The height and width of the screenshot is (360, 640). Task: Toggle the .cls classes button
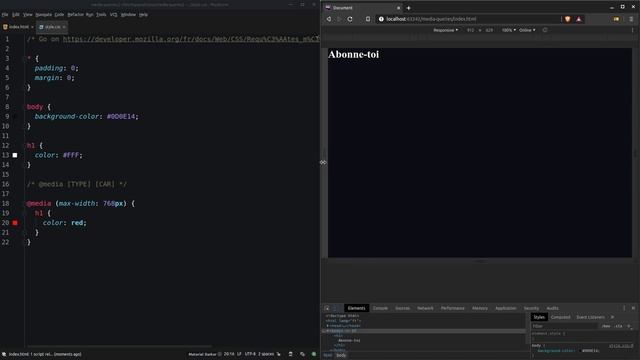(x=619, y=326)
